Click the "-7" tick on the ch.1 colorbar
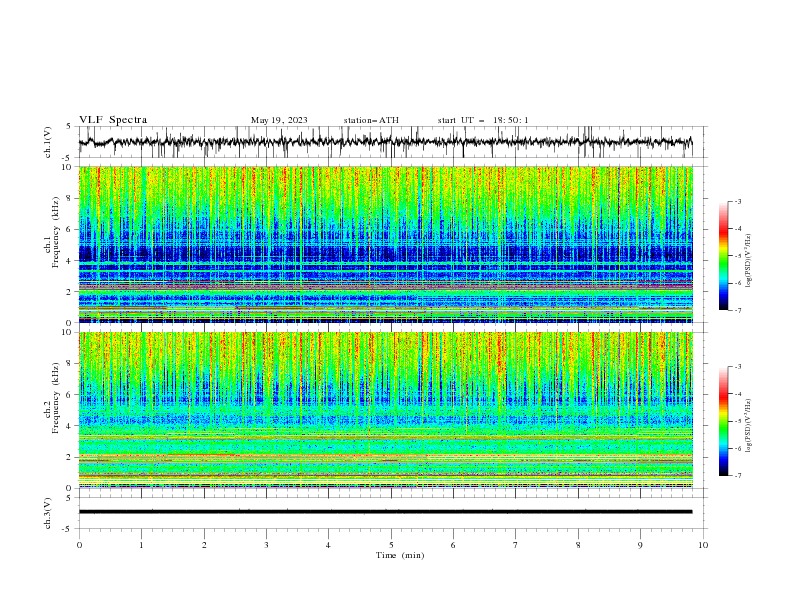 [x=737, y=311]
